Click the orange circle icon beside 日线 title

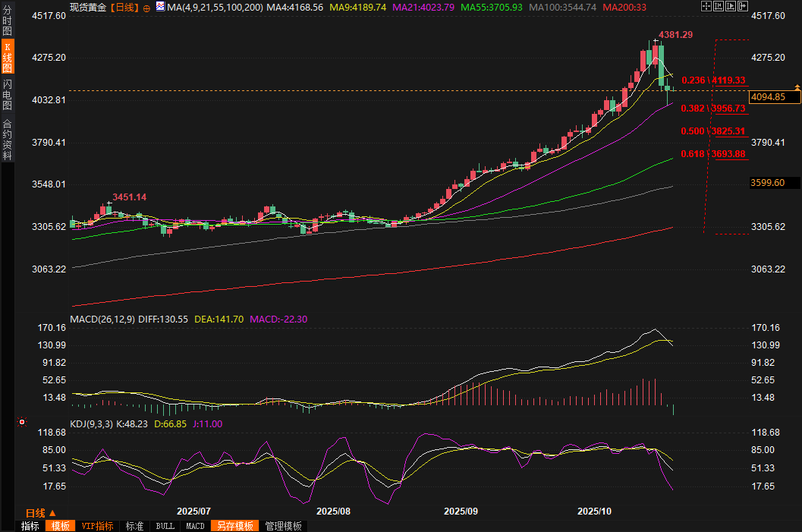146,8
